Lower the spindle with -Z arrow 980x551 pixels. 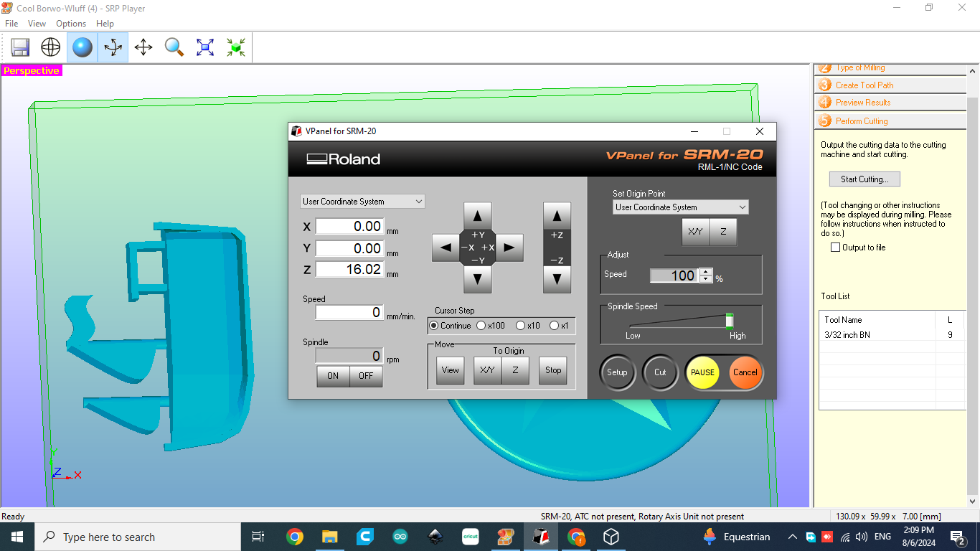pos(557,279)
